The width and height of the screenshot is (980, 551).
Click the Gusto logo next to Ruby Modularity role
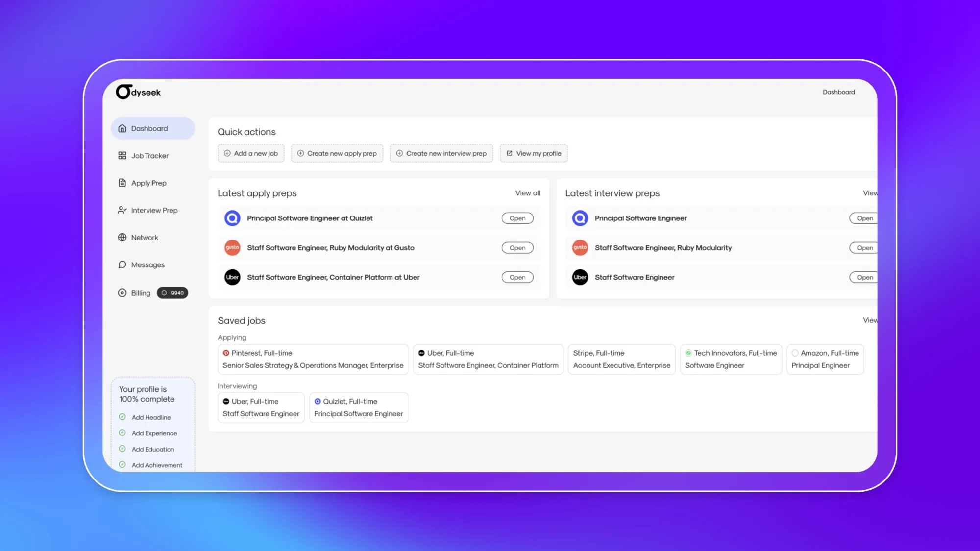[x=232, y=247]
